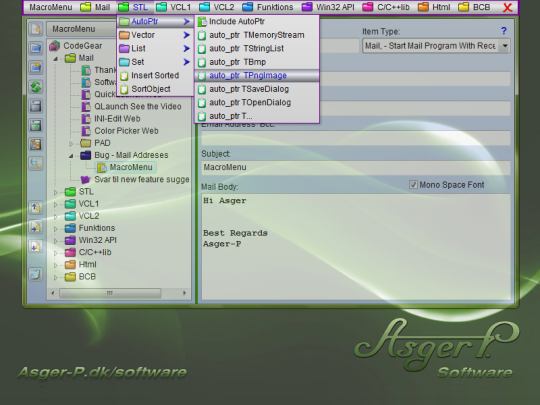Expand the BCB tree node
Viewport: 540px width, 405px height.
click(56, 277)
